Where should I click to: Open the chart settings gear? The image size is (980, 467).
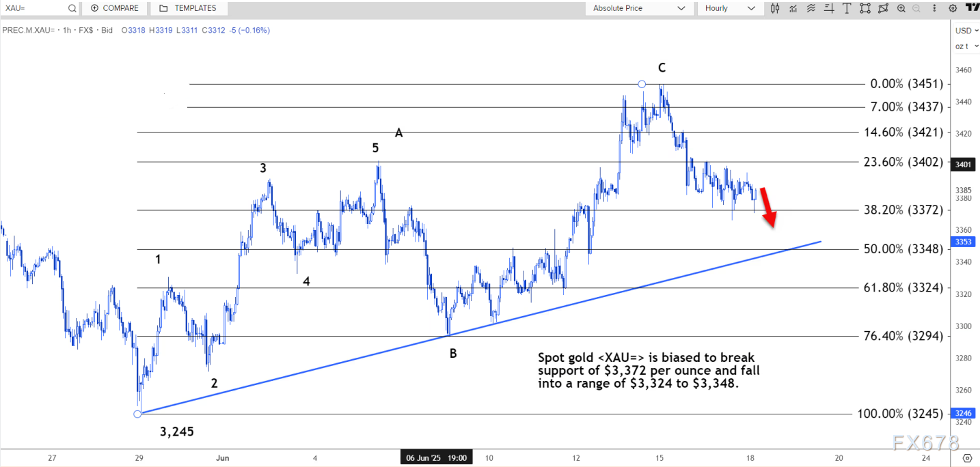[x=953, y=8]
